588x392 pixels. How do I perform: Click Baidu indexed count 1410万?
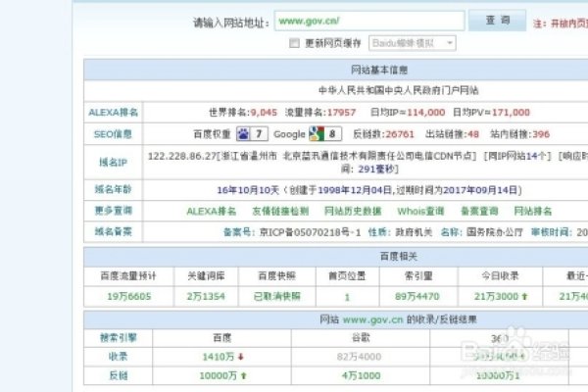click(x=219, y=357)
